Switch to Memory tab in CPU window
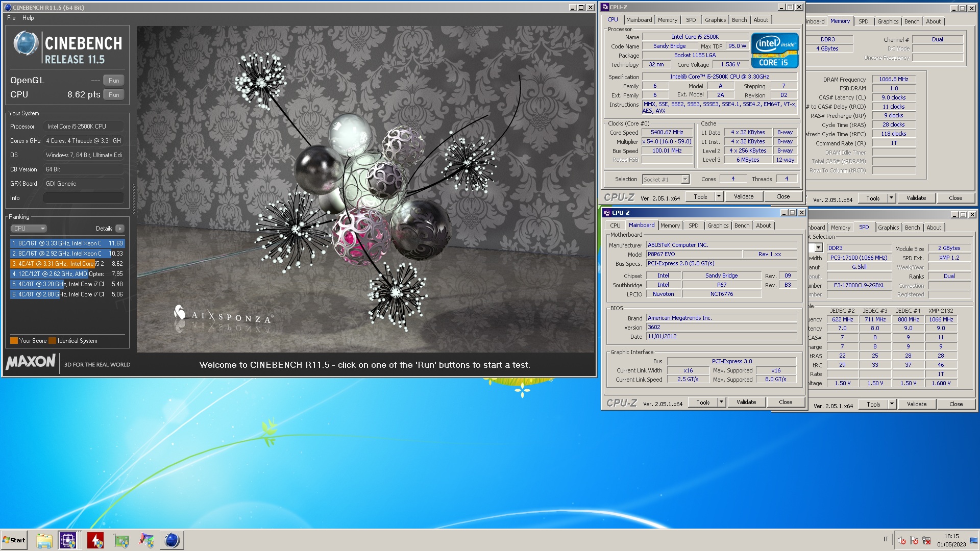Image resolution: width=980 pixels, height=551 pixels. pyautogui.click(x=668, y=20)
